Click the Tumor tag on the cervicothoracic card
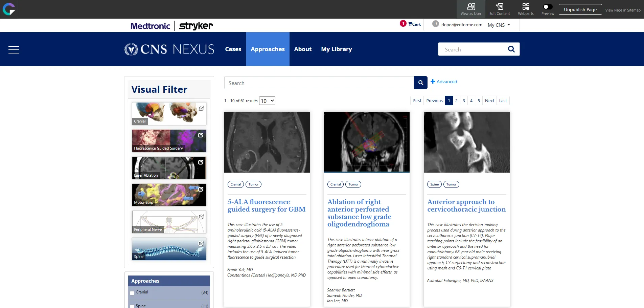This screenshot has width=644, height=308. [x=451, y=184]
